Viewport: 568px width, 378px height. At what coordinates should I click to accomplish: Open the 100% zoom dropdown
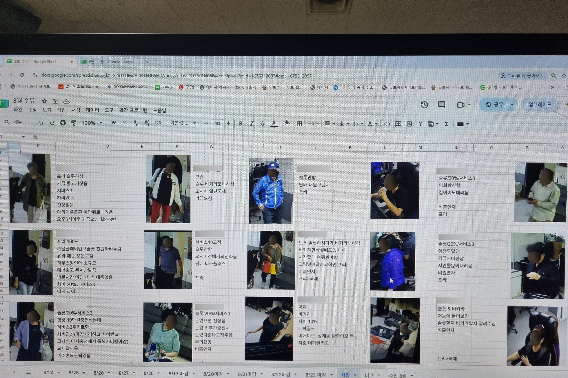(92, 123)
